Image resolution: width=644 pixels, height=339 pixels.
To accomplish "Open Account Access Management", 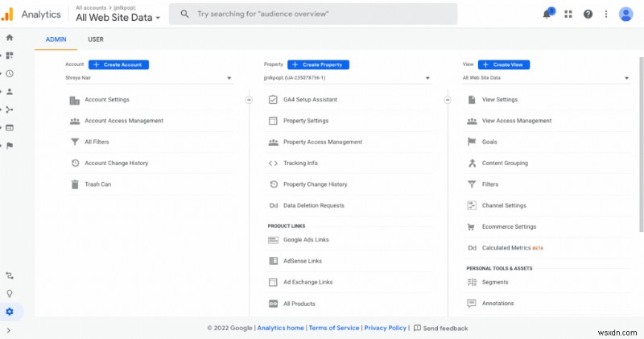I will [124, 121].
